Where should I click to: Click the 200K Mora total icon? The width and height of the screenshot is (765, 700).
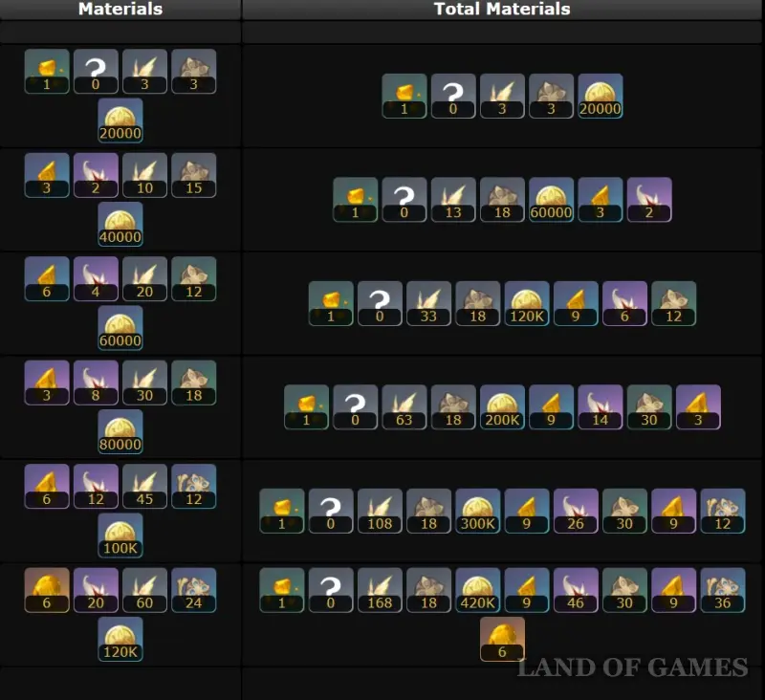point(502,407)
